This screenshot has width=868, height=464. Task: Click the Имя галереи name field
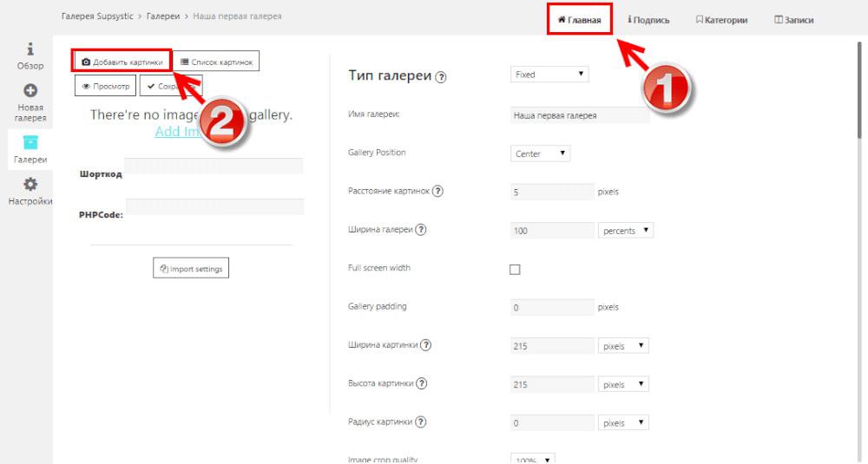pos(580,115)
